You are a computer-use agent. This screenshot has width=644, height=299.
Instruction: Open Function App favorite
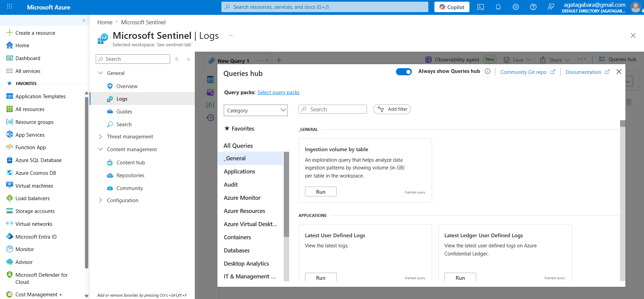[30, 147]
